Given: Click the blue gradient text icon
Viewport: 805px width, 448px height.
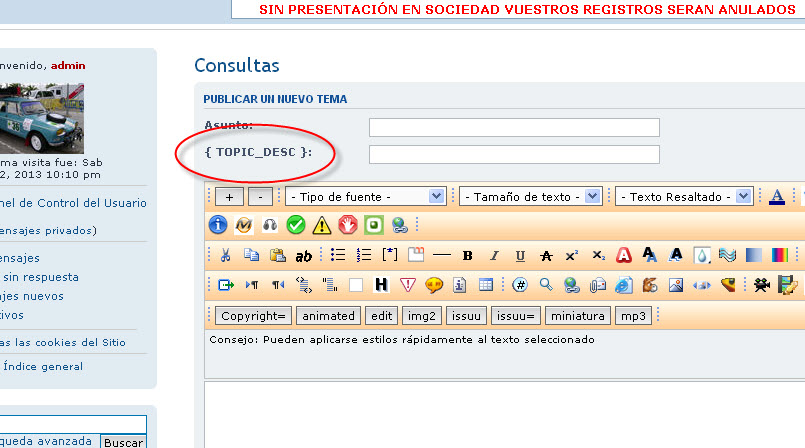Looking at the screenshot, I should click(753, 255).
